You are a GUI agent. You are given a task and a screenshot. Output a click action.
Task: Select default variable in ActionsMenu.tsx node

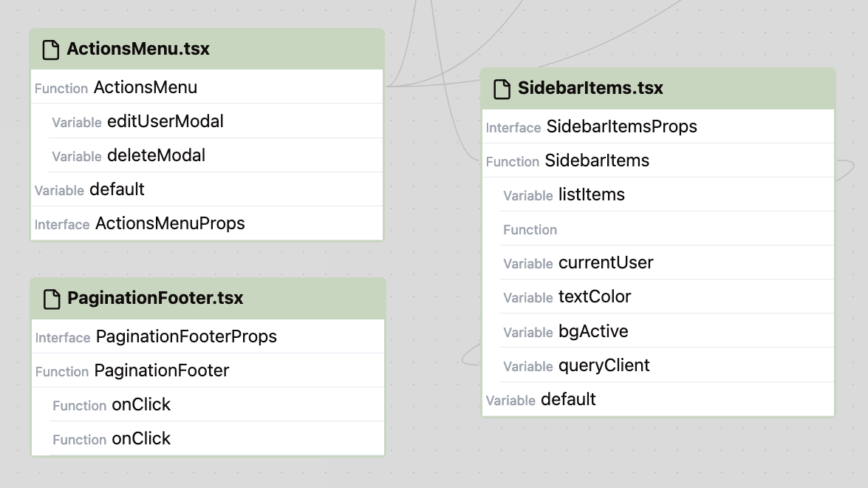point(117,189)
